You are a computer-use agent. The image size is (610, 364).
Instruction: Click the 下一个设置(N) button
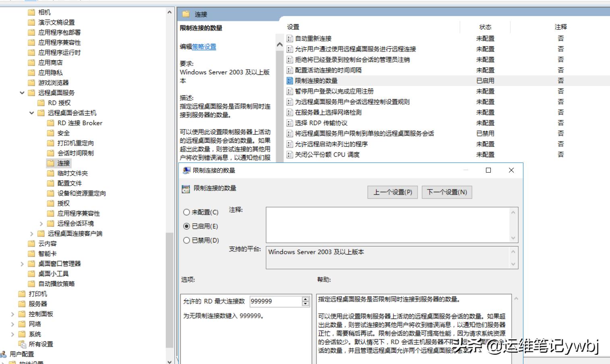click(x=447, y=192)
